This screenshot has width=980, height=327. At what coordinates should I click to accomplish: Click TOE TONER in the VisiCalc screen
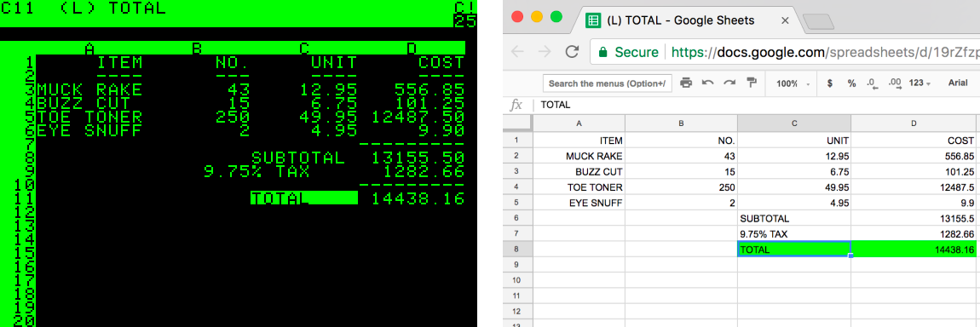tap(89, 118)
